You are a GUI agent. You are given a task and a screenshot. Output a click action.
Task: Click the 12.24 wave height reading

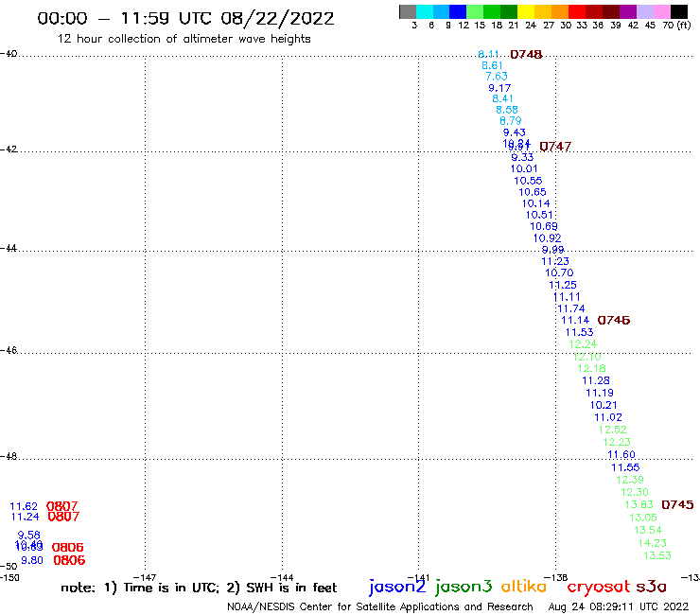click(x=583, y=344)
